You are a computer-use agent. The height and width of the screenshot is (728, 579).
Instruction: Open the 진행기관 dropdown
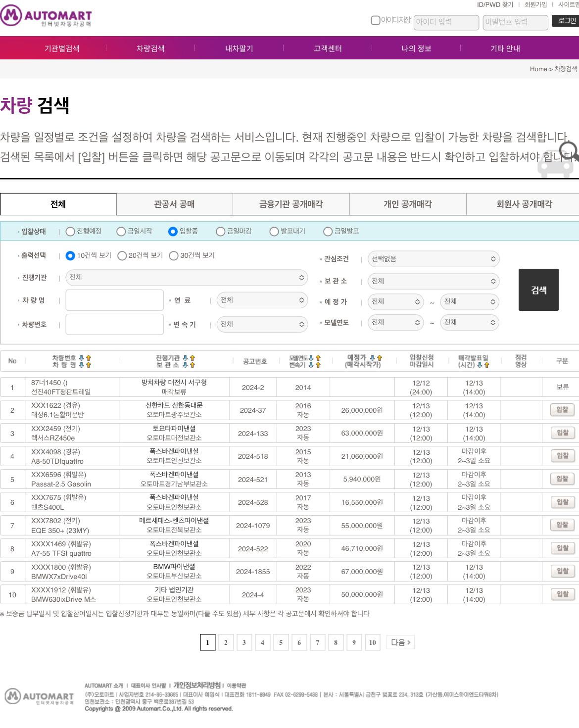(x=187, y=278)
